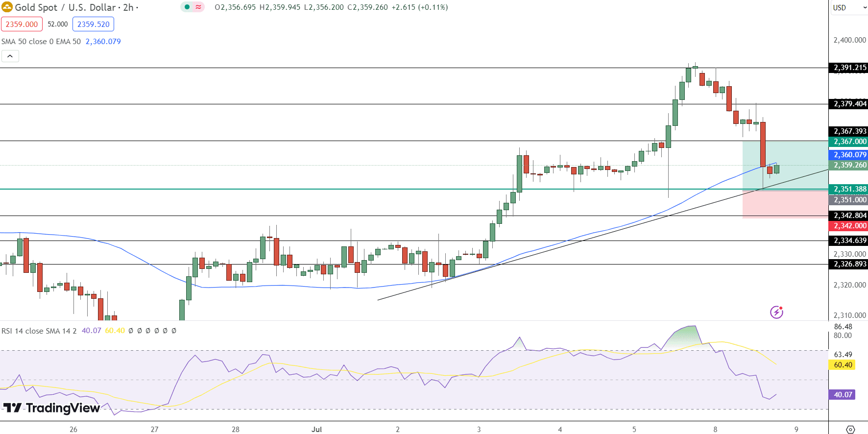Select the spread value 52.000
Viewport: 868px width, 434px height.
pos(58,24)
